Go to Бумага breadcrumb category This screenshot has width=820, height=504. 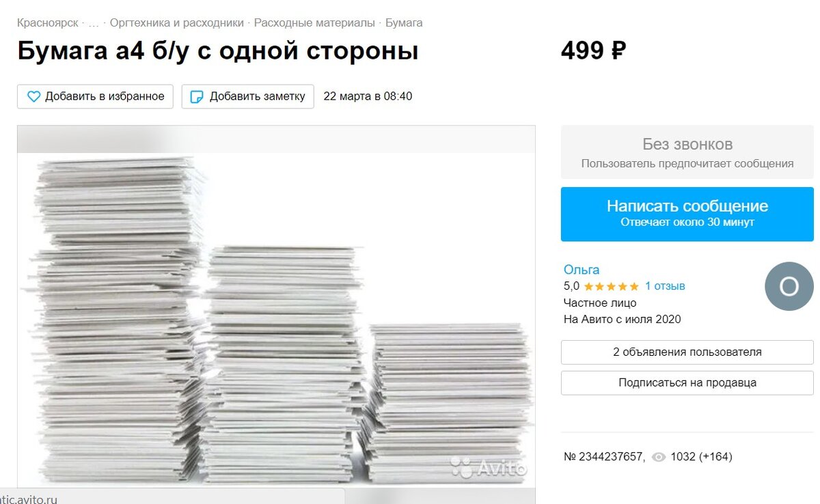tap(404, 23)
